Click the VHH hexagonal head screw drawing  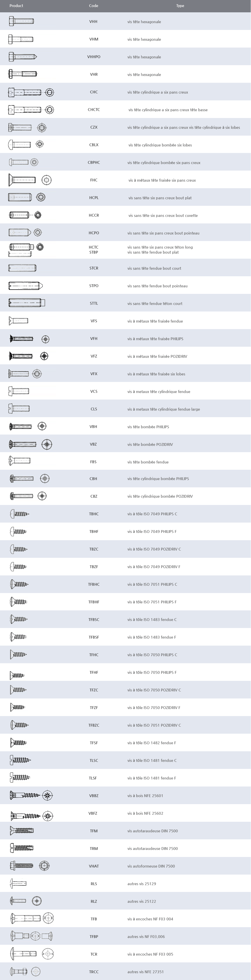click(21, 22)
